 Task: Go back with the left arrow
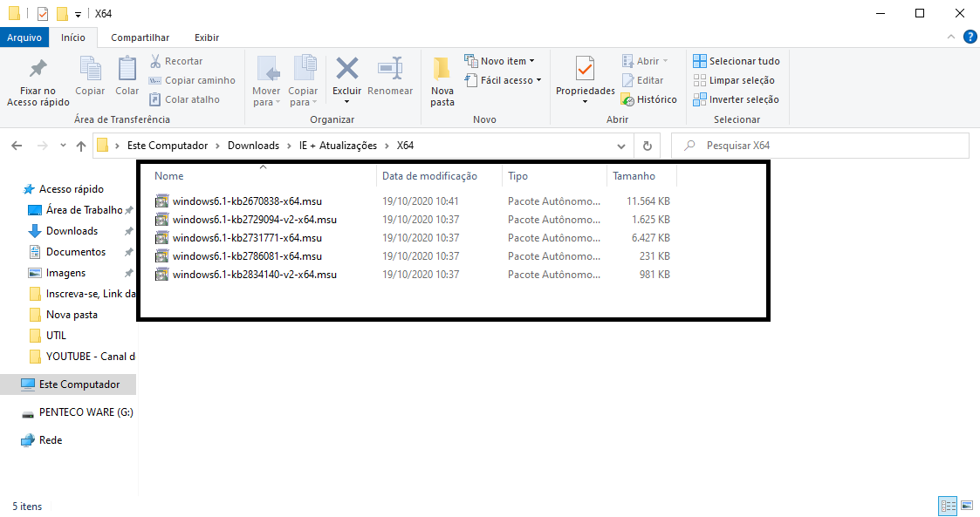(x=17, y=146)
